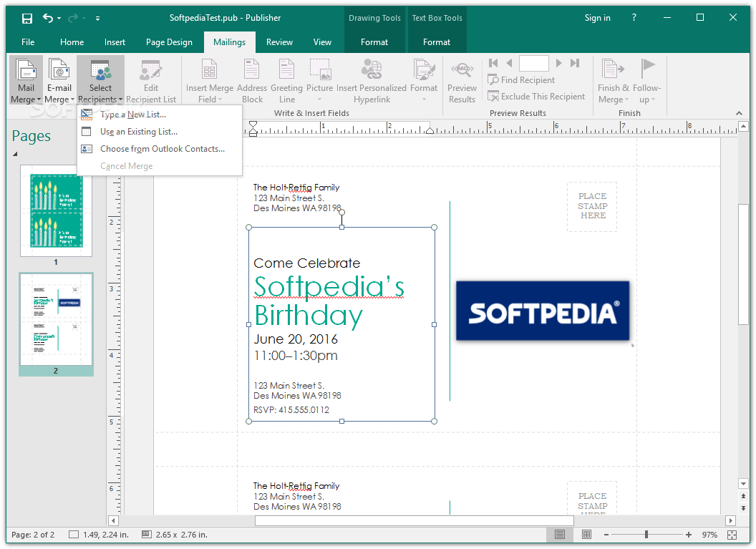Choose Use an Existing List entry
Screen dimensions: 756x549
coord(160,132)
